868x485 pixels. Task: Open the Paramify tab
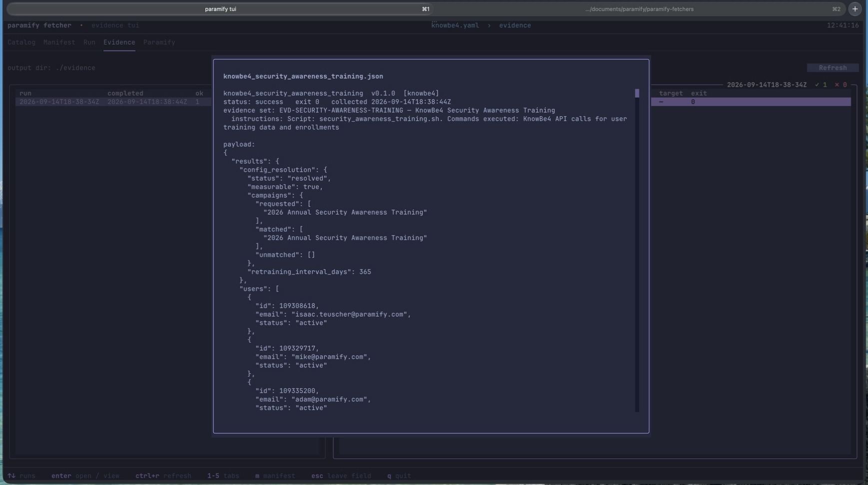[x=159, y=42]
